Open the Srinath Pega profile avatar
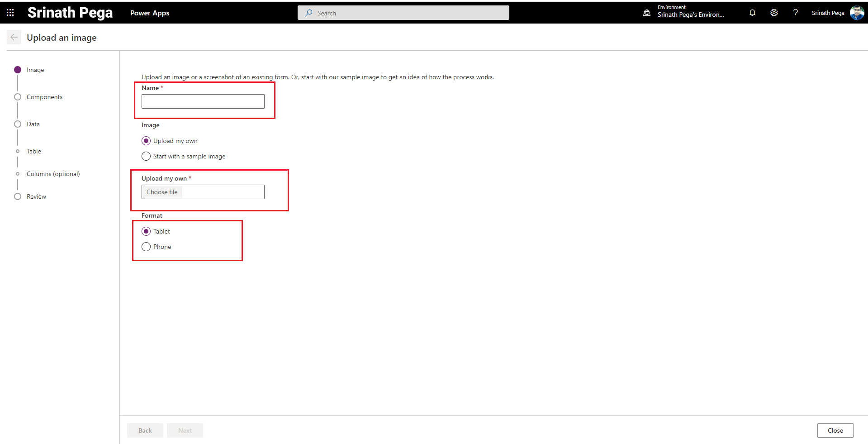 pos(857,13)
